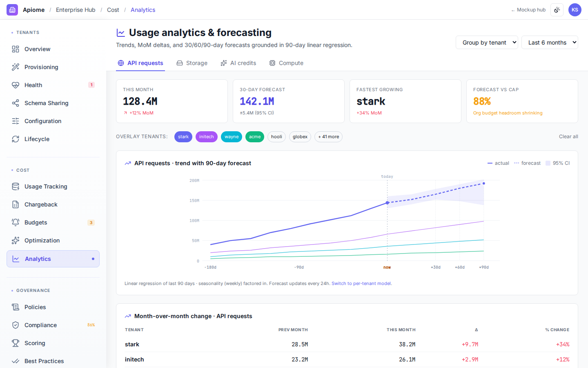This screenshot has height=368, width=588.
Task: Click the forecast legend entry
Action: coord(527,163)
